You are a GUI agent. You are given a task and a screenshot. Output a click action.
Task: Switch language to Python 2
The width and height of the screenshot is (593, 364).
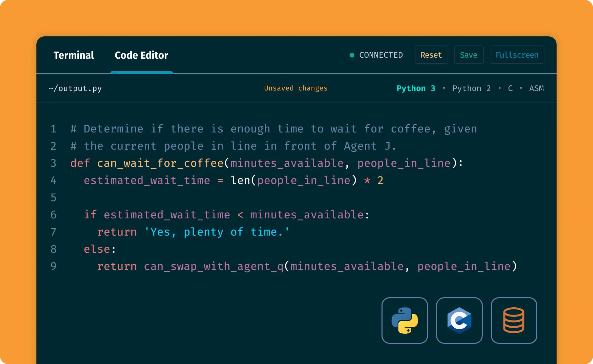point(471,88)
